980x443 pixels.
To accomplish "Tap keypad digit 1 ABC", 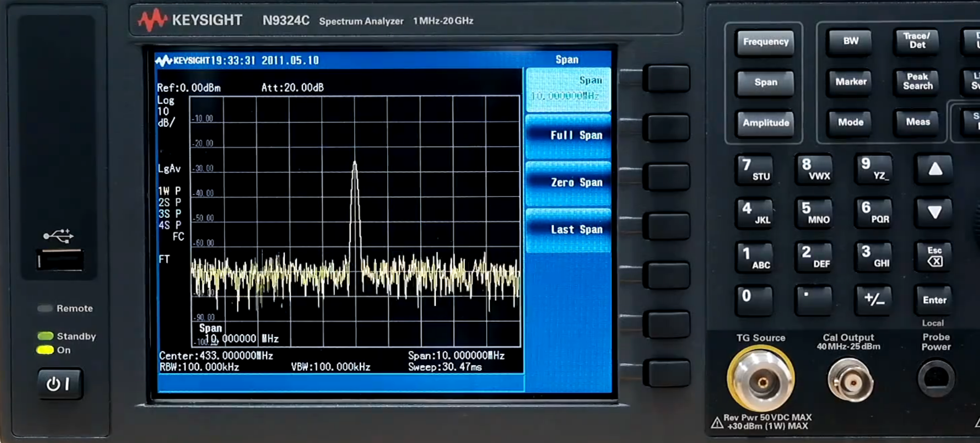I will coord(755,258).
